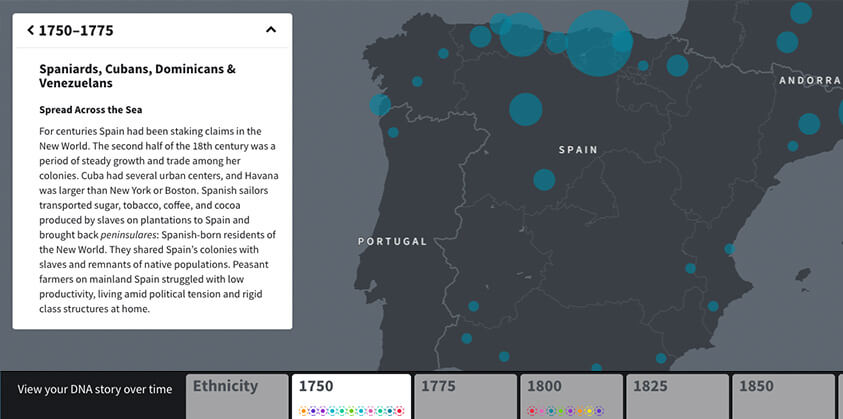Viewport: 843px width, 419px height.
Task: Collapse the 1750–1775 info panel
Action: [x=270, y=30]
